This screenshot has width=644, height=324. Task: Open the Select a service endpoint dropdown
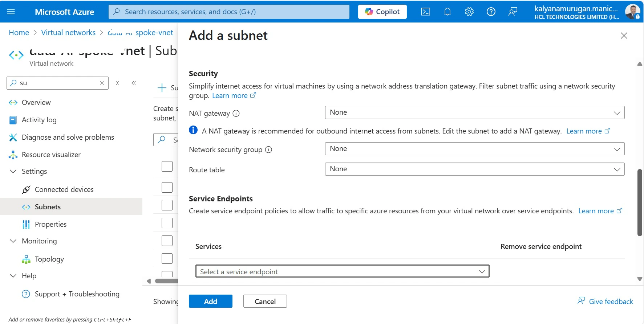point(343,271)
